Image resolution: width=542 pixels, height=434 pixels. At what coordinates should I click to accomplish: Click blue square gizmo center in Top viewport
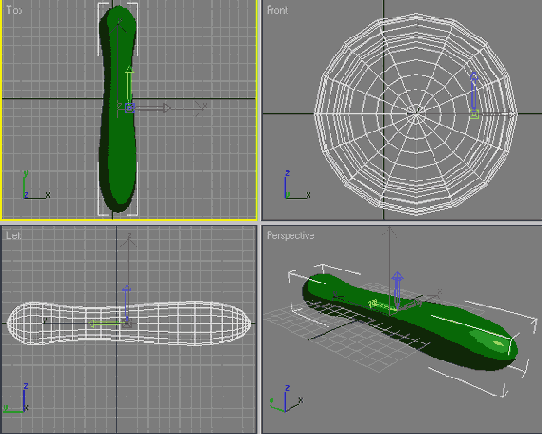pyautogui.click(x=130, y=108)
